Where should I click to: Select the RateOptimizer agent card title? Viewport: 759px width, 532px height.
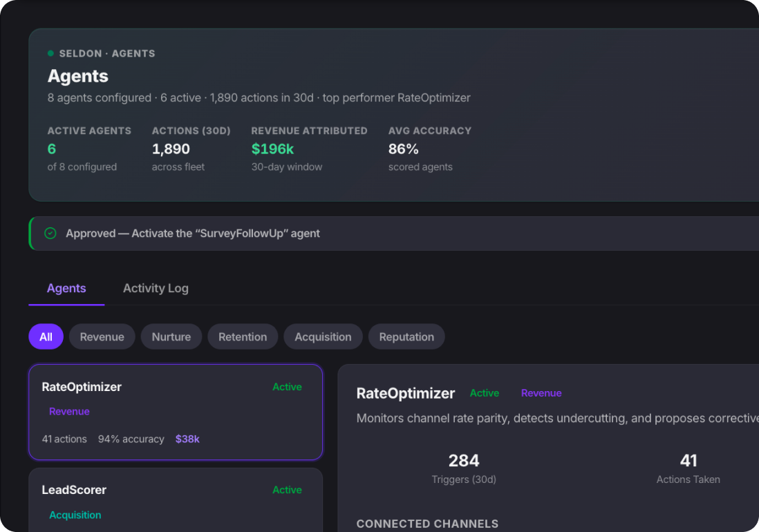point(82,387)
